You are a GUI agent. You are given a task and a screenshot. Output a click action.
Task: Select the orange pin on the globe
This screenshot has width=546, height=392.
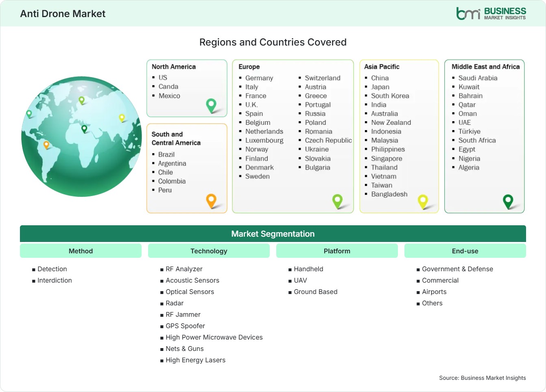(x=46, y=144)
